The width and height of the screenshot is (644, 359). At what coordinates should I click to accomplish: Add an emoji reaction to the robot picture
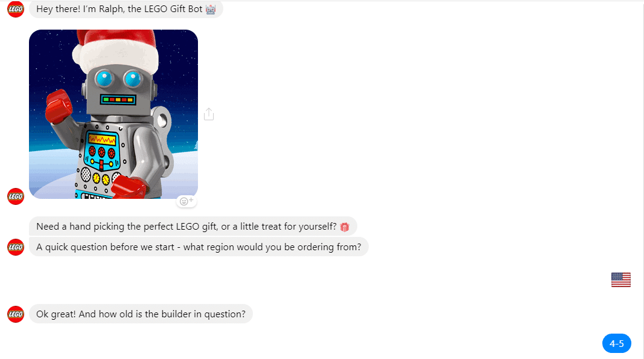coord(186,201)
